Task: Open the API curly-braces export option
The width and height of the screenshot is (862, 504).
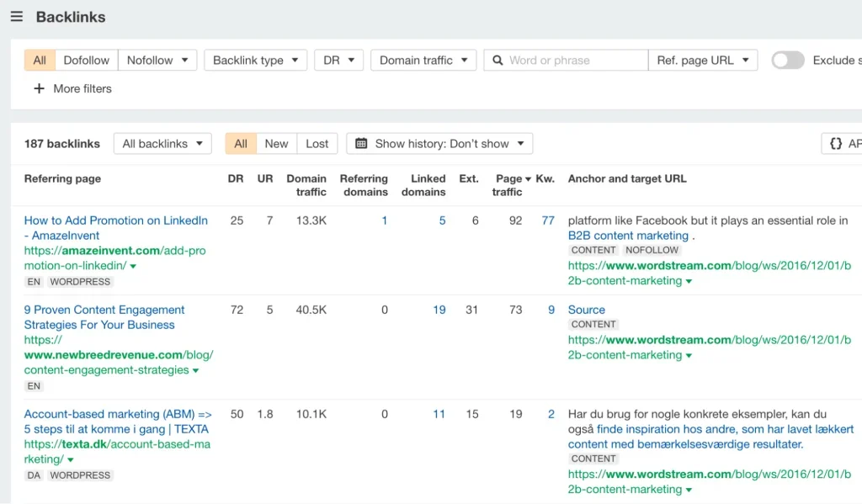Action: (x=834, y=143)
